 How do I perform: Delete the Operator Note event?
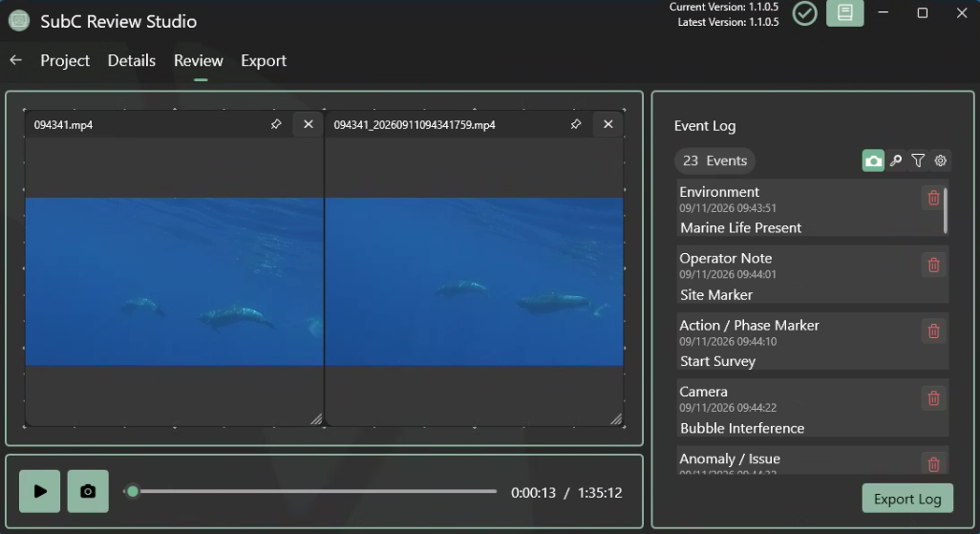934,266
